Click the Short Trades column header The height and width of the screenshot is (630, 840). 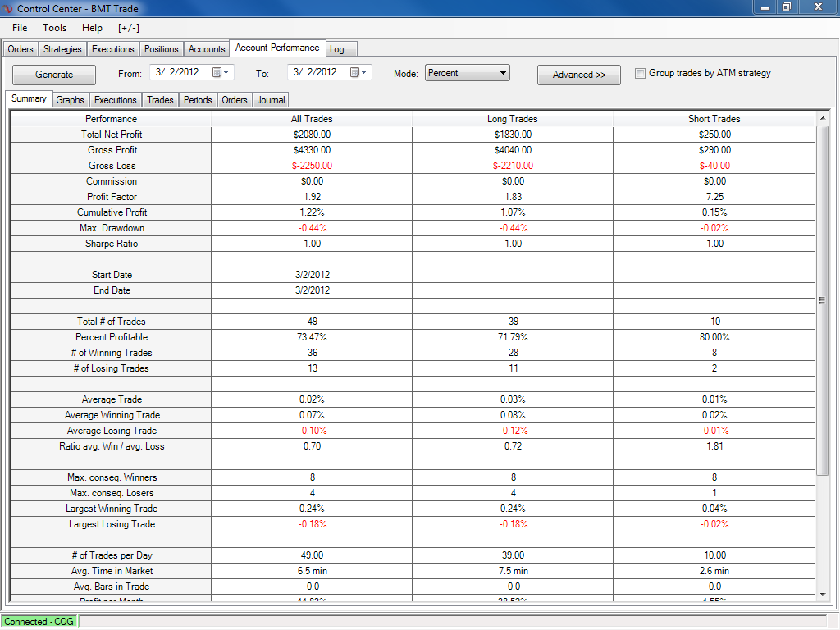coord(714,119)
